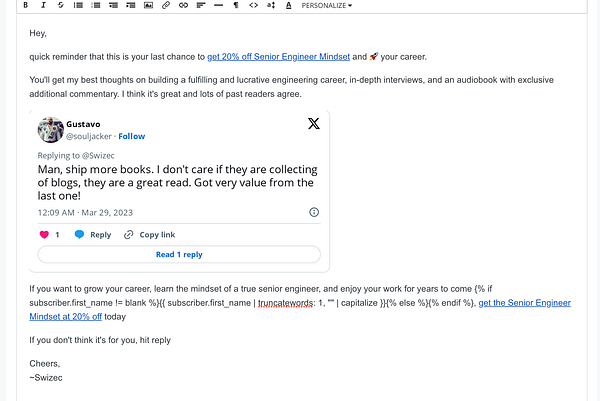
Task: Click the Replying to @Swizec text
Action: point(76,155)
